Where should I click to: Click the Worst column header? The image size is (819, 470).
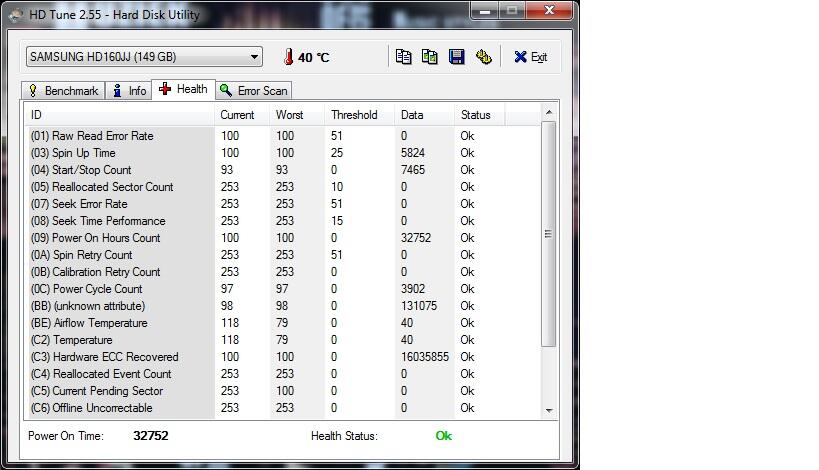point(297,115)
